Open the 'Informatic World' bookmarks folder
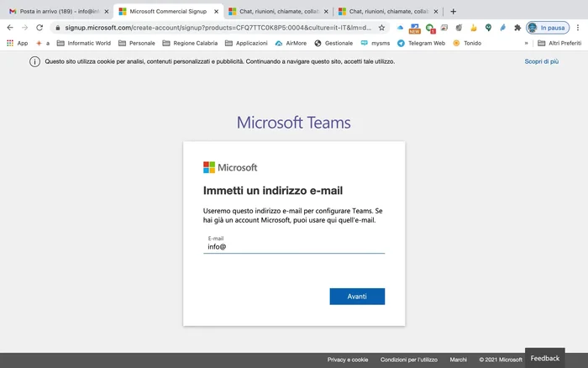The image size is (588, 368). [84, 43]
